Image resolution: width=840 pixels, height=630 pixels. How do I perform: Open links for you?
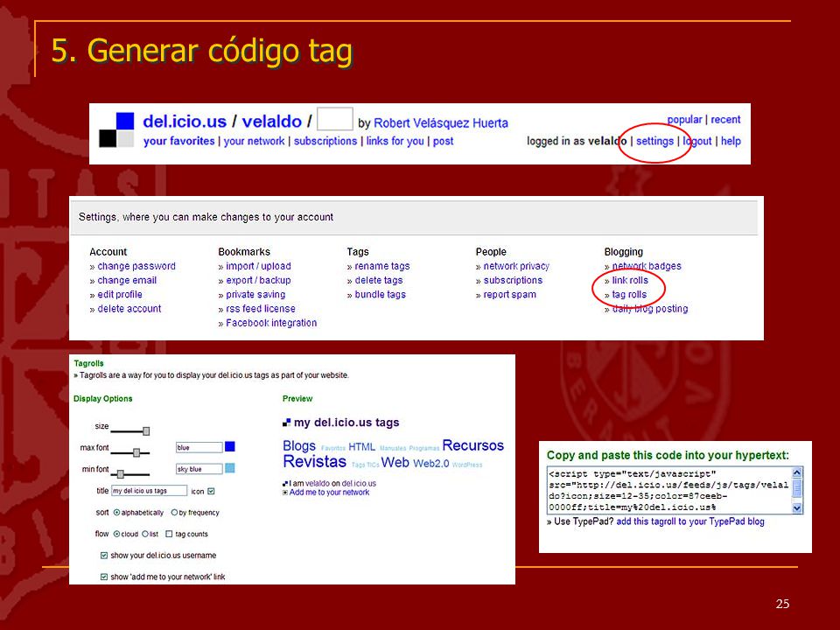395,141
